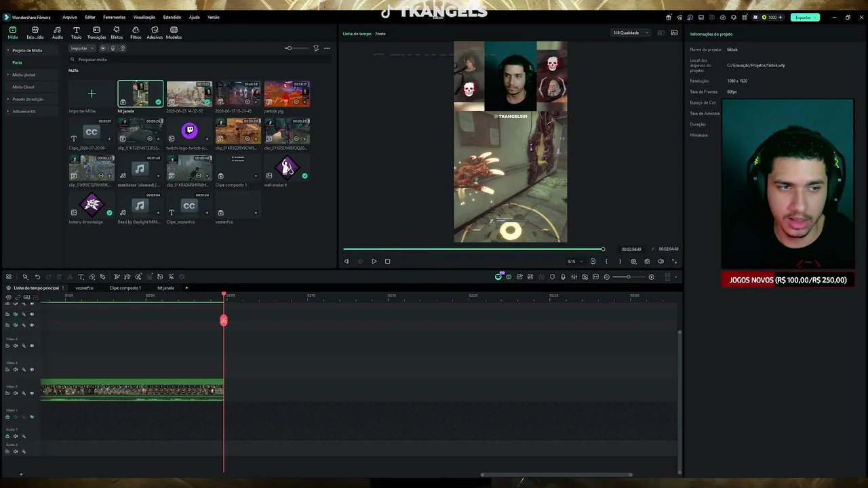Click the preview playback progress bar

pos(473,249)
